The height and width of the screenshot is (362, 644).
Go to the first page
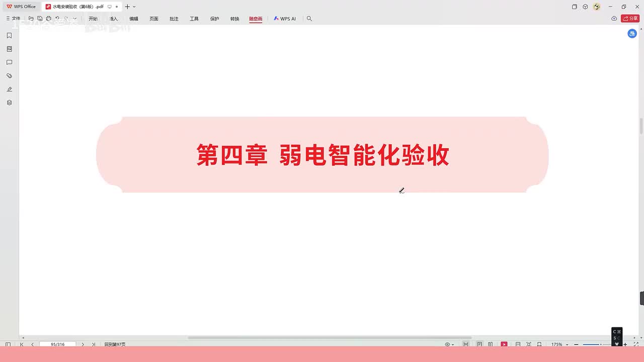22,344
